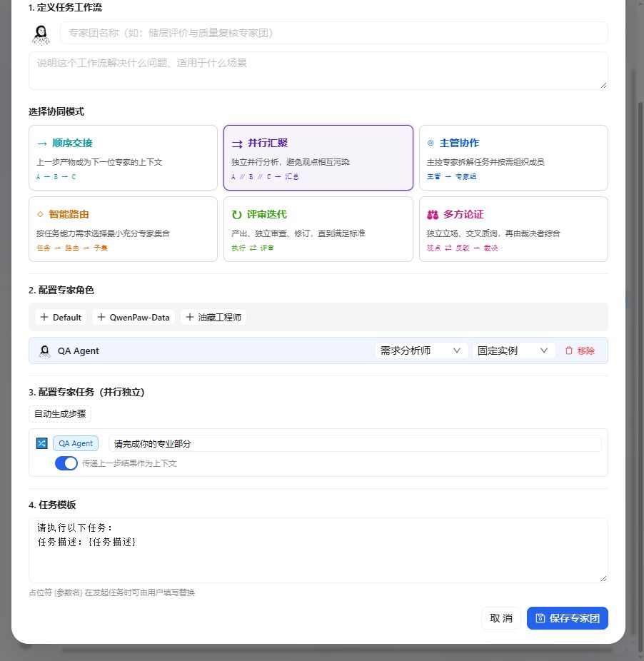
Task: Click 自动生成步骤 button
Action: tap(60, 414)
